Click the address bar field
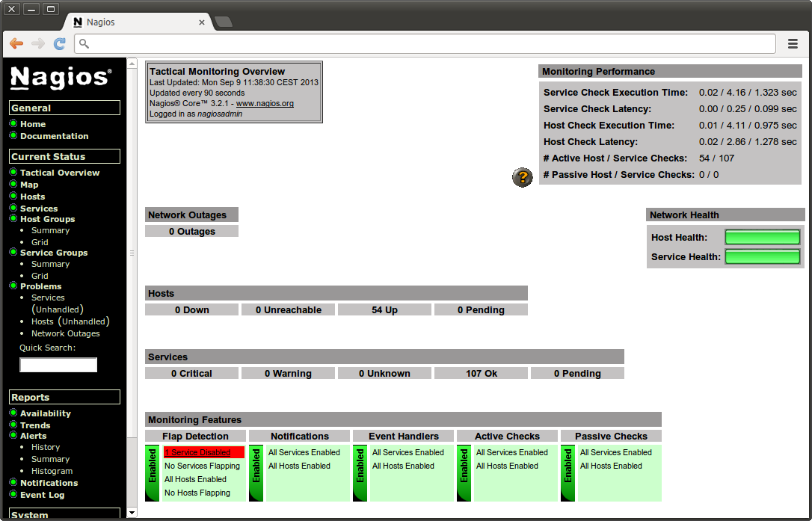This screenshot has width=812, height=521. tap(425, 44)
